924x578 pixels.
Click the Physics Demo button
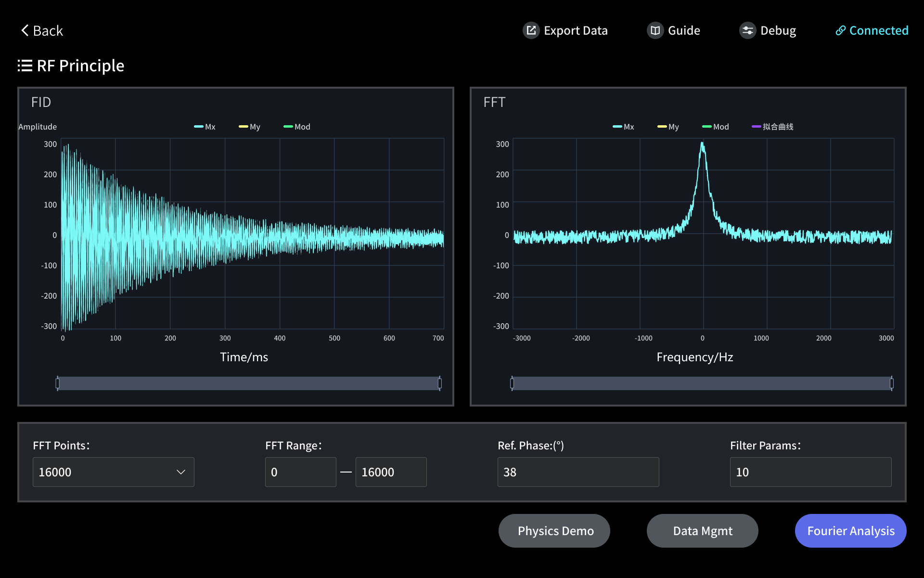[554, 531]
